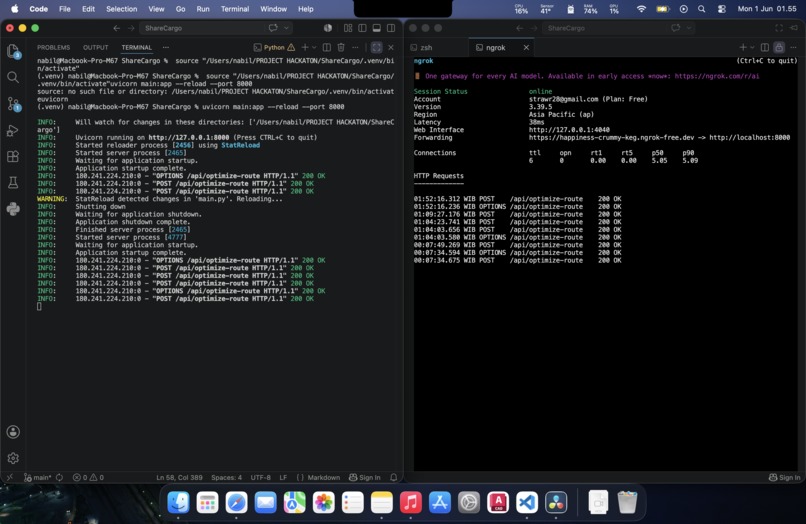
Task: Open Visual Studio Code in the Dock
Action: [x=527, y=502]
